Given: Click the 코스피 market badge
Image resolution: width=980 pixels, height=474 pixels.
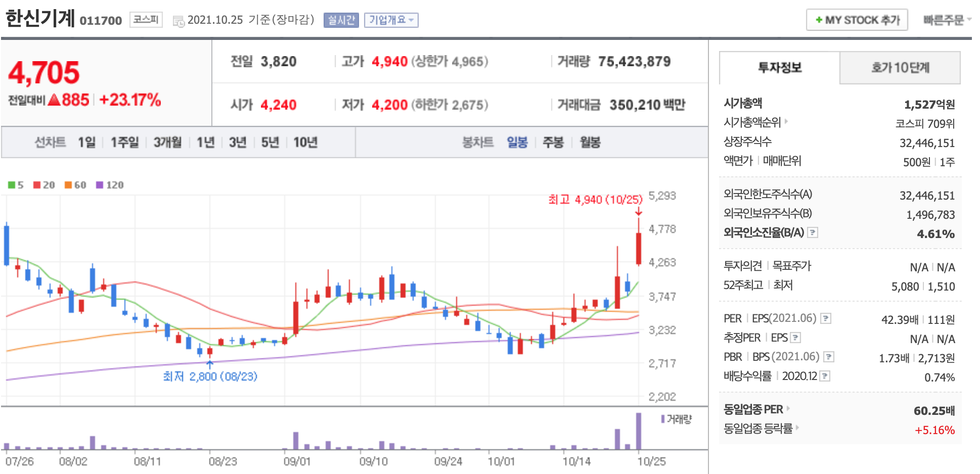Looking at the screenshot, I should point(146,20).
